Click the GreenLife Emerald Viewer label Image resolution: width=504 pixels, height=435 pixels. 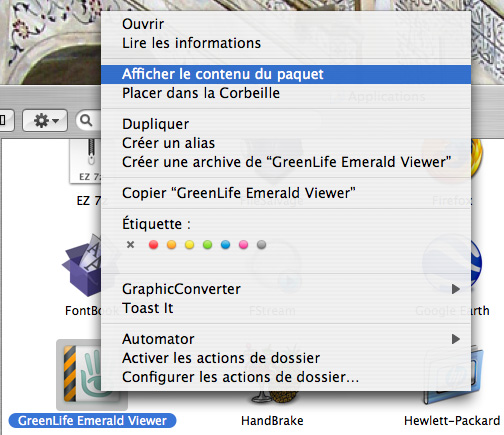(x=92, y=421)
